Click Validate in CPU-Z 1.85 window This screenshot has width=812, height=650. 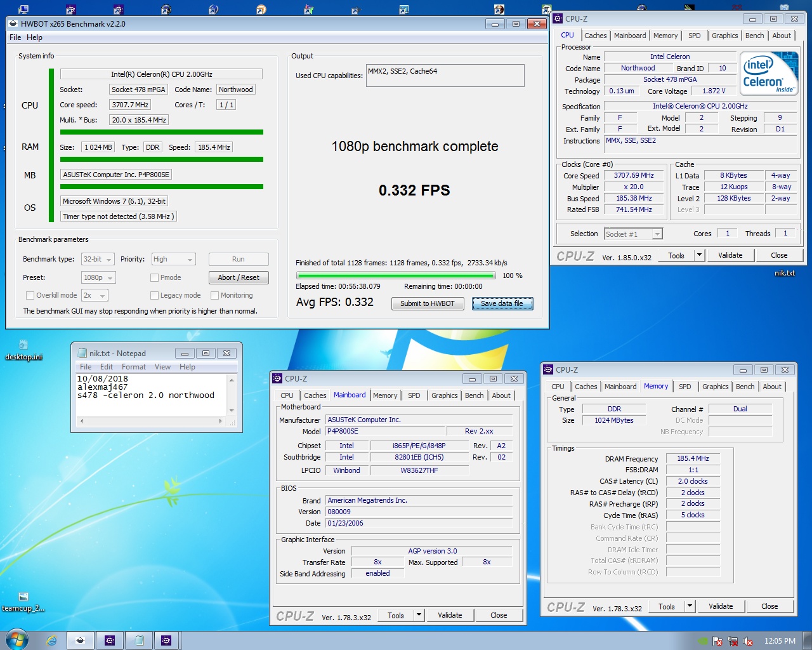tap(730, 255)
